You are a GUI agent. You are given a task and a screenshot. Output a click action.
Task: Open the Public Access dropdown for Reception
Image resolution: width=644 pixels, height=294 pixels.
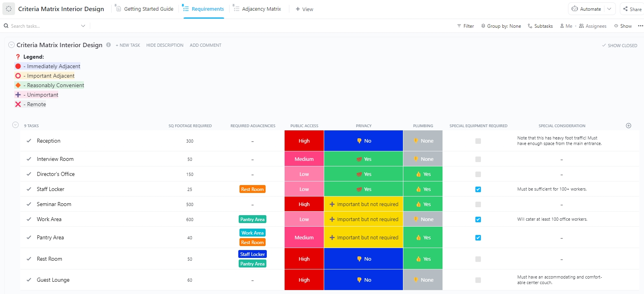(x=304, y=141)
